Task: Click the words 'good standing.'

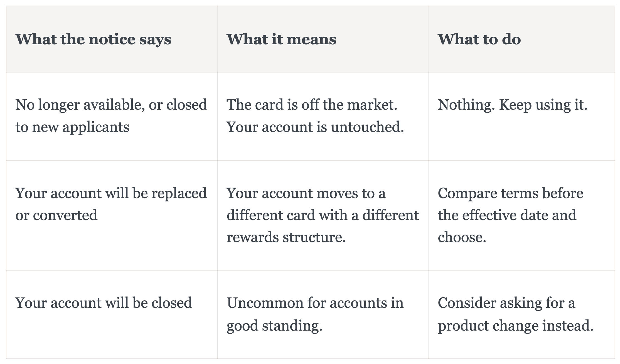Action: click(x=274, y=326)
